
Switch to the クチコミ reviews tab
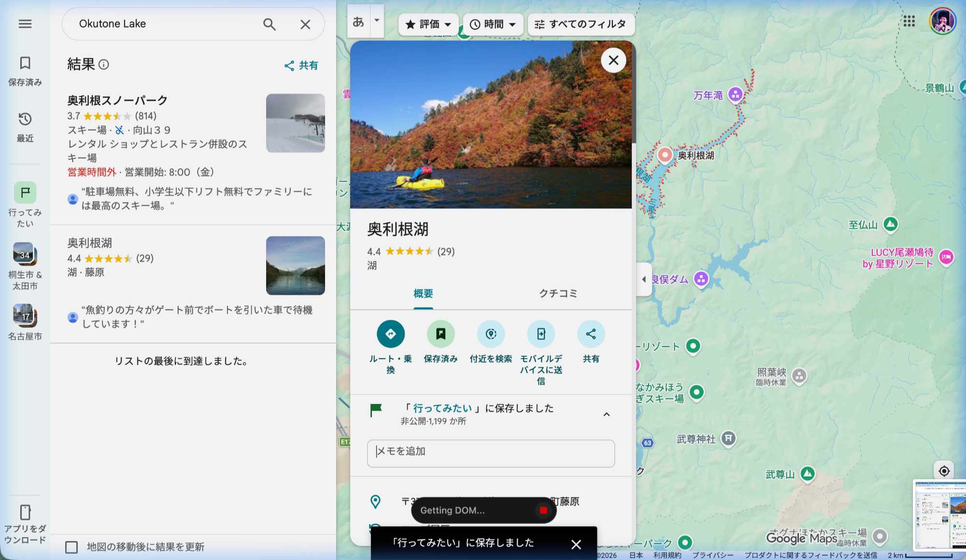tap(558, 294)
